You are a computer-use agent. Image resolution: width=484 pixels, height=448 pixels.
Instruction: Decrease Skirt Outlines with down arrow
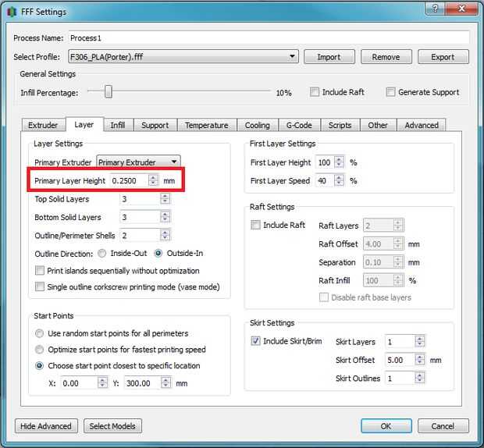(x=419, y=381)
